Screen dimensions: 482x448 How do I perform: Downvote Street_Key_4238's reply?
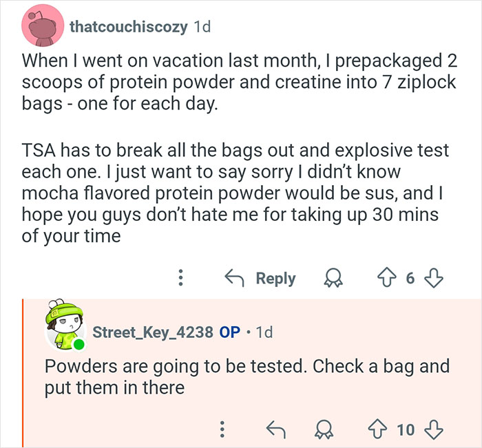[x=433, y=430]
